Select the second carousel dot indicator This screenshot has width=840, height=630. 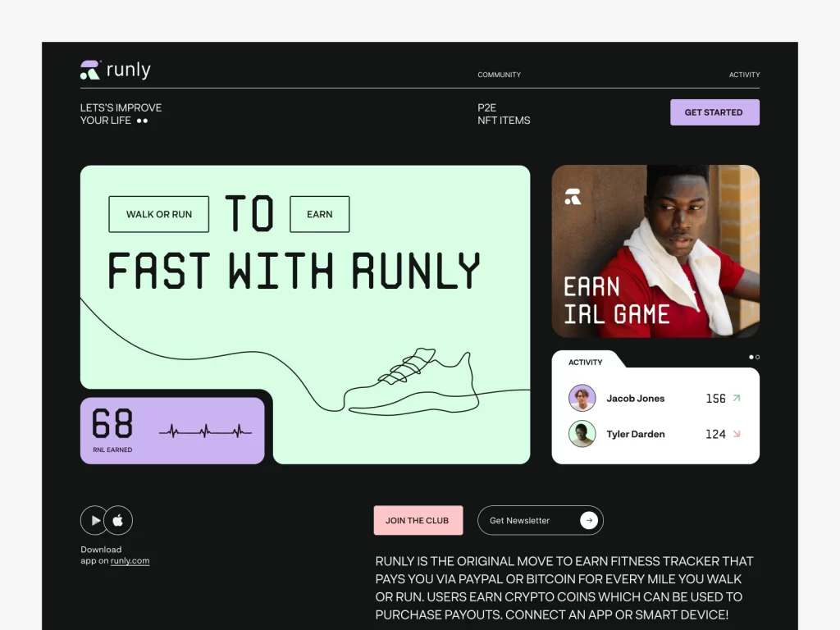(757, 357)
